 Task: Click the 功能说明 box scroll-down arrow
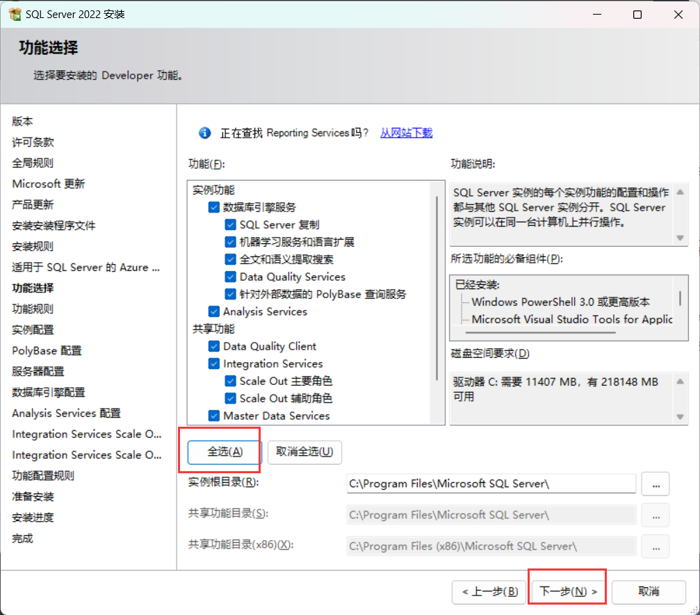[x=680, y=238]
